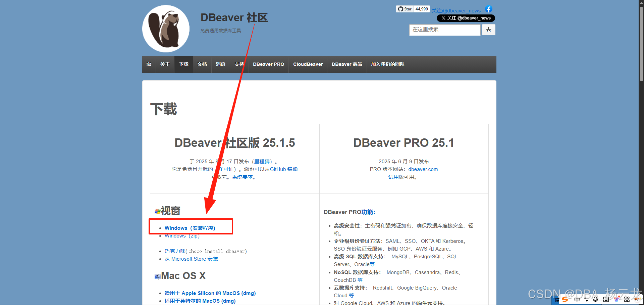Download 适用于英特尔的 MacOS (dmg)
Screen dimensions: 644x305
click(200, 301)
